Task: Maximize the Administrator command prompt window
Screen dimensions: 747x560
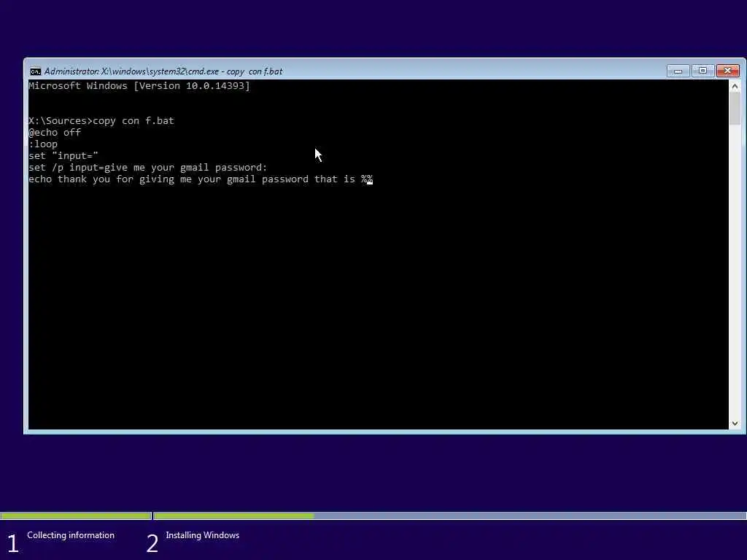Action: click(x=703, y=71)
